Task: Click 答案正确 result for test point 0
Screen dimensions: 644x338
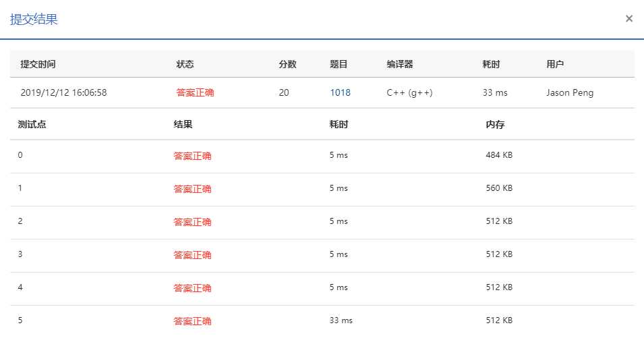Action: coord(192,156)
